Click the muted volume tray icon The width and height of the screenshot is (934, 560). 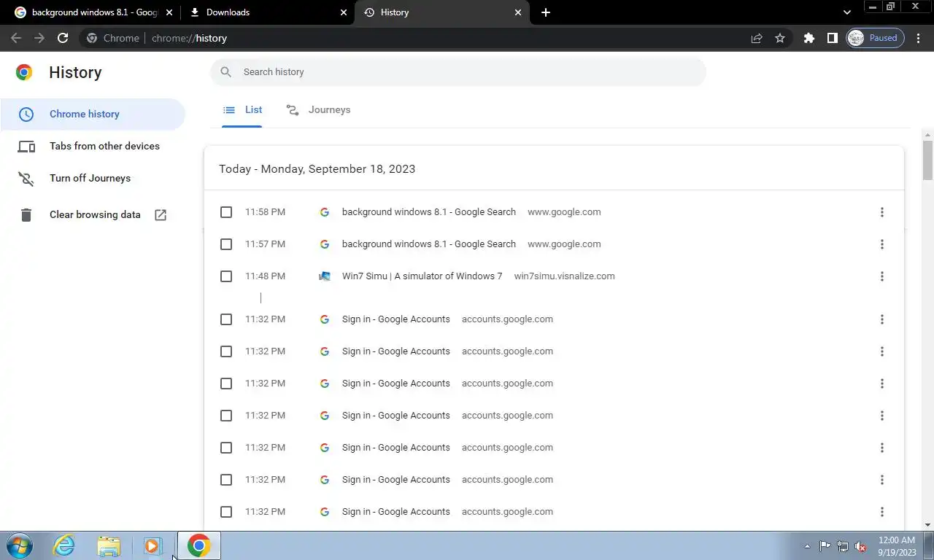point(860,546)
